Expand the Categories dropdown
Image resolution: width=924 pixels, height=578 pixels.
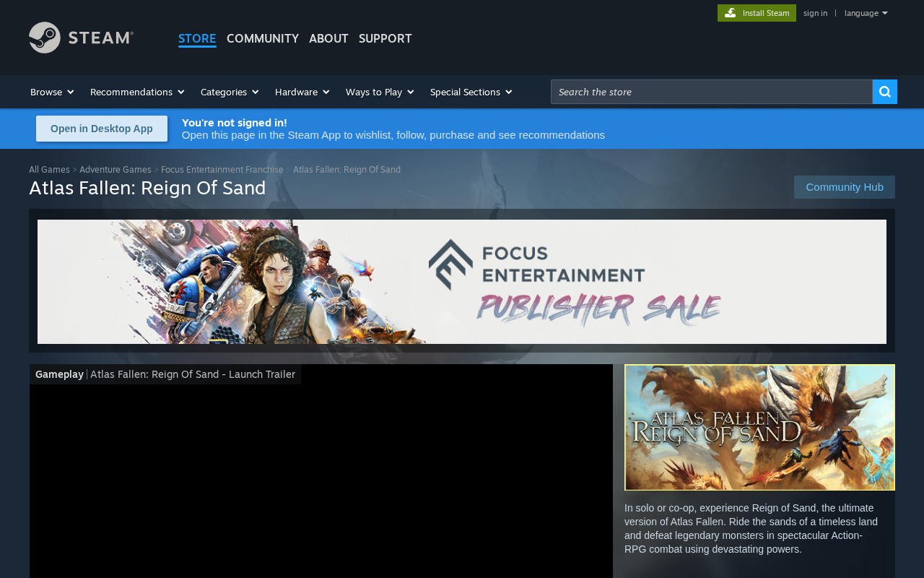pyautogui.click(x=230, y=92)
